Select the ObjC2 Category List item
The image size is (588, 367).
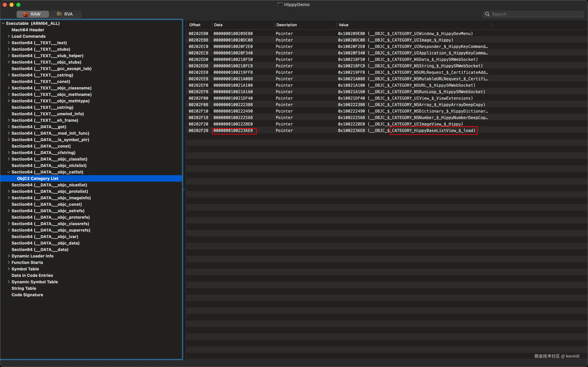click(x=37, y=178)
